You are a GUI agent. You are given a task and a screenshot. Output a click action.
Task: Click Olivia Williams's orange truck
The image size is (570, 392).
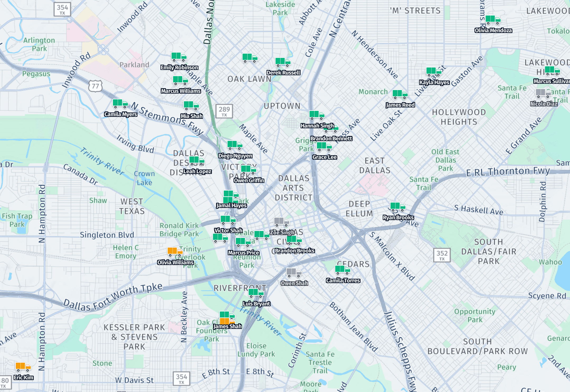[175, 252]
